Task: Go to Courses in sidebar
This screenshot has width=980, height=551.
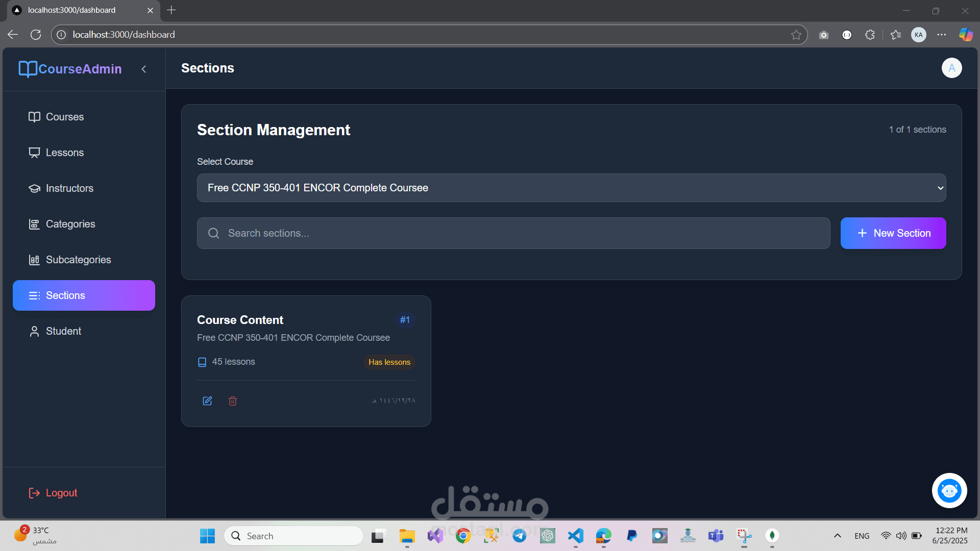Action: 64,117
